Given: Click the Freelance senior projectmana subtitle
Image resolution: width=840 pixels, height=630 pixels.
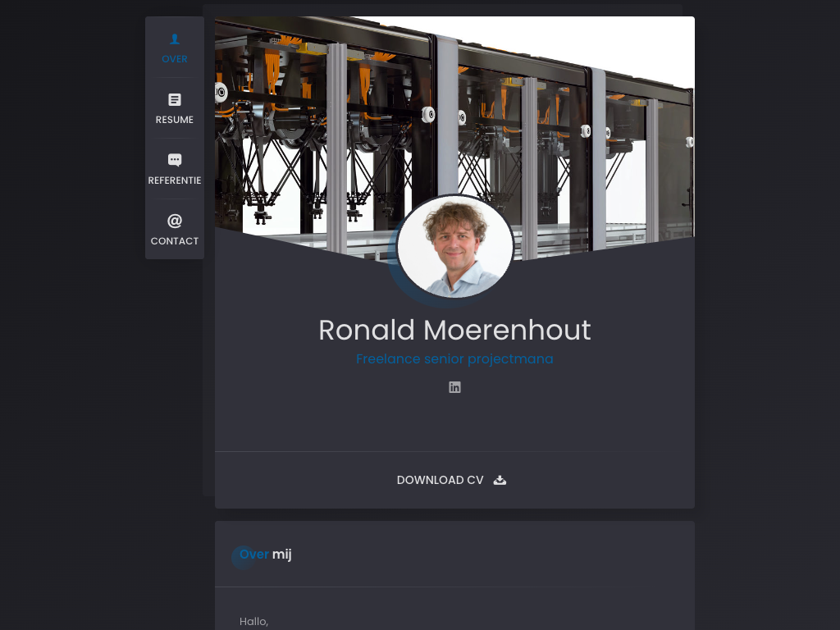Looking at the screenshot, I should tap(454, 359).
